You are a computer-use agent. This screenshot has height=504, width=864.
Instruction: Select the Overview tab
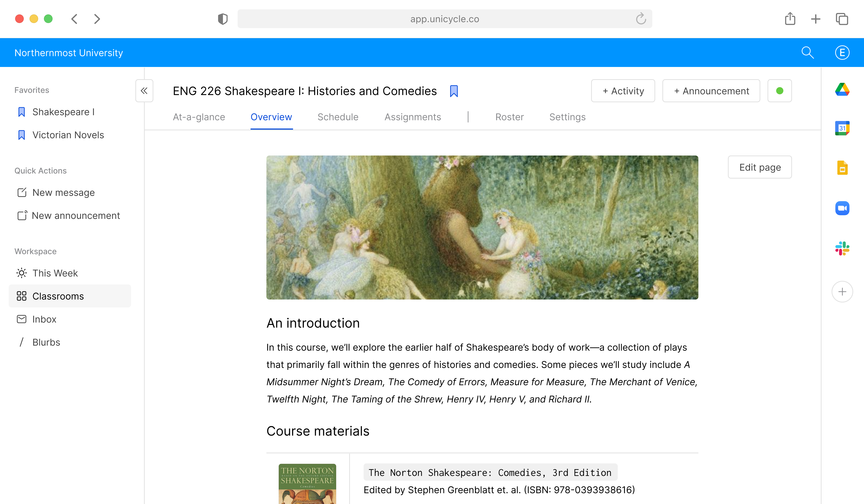coord(271,117)
